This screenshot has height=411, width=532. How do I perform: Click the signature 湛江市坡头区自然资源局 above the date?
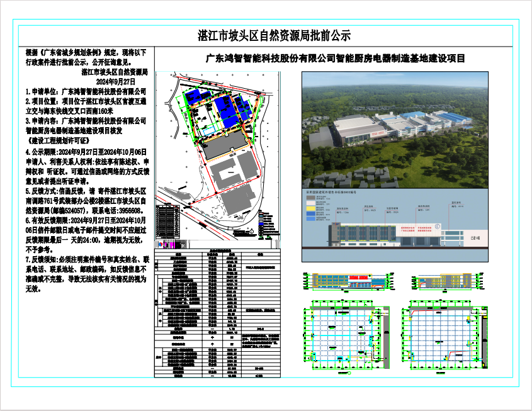(115, 72)
